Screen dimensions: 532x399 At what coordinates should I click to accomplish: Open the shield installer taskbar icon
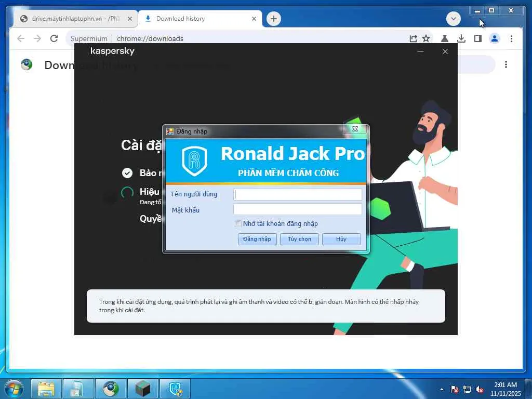pyautogui.click(x=175, y=389)
